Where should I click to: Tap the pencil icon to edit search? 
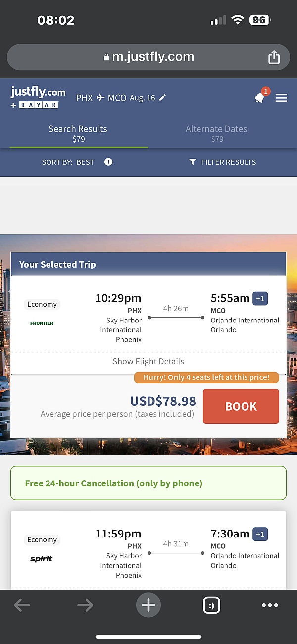(x=162, y=97)
